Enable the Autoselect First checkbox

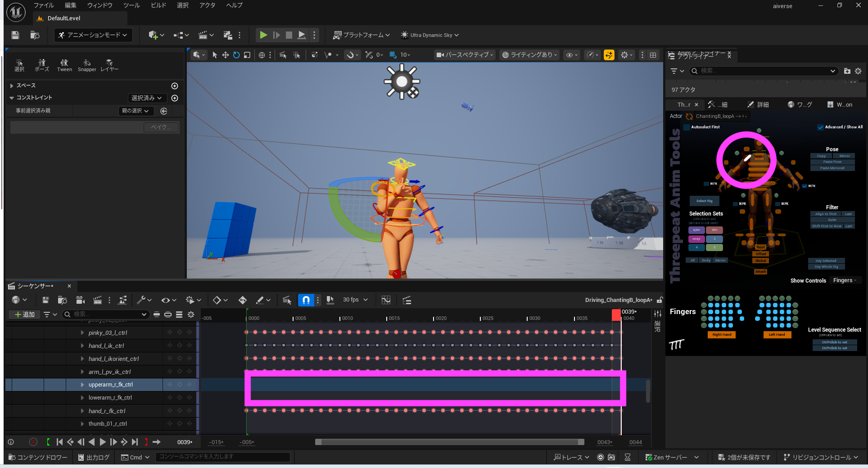coord(687,127)
